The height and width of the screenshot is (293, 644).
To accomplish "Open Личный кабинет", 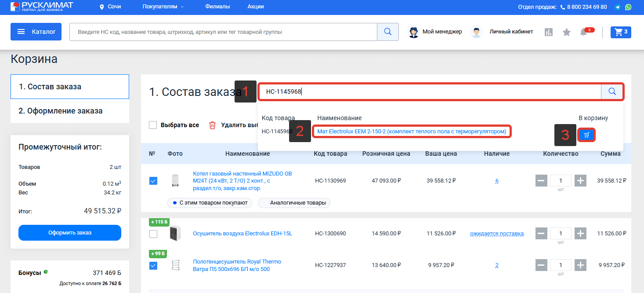I will pos(502,32).
